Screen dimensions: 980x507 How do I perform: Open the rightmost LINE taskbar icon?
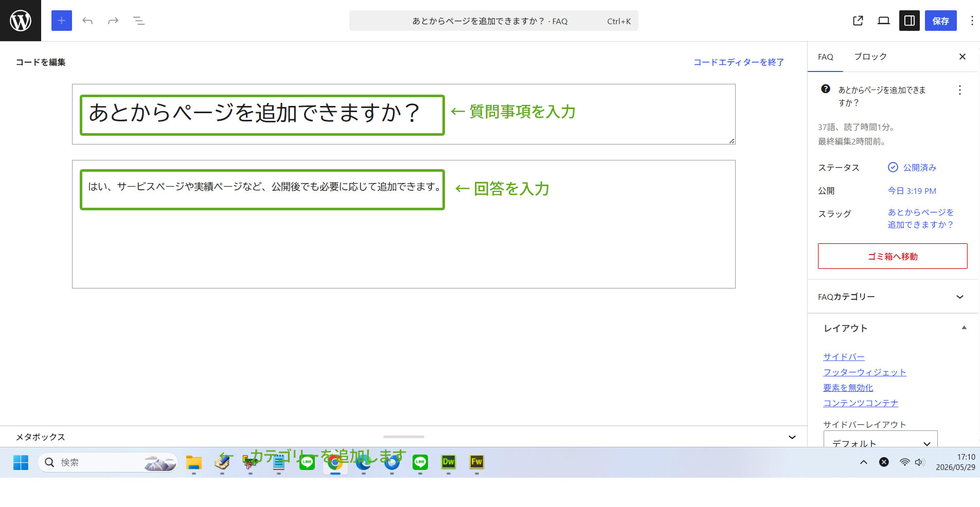pyautogui.click(x=420, y=462)
